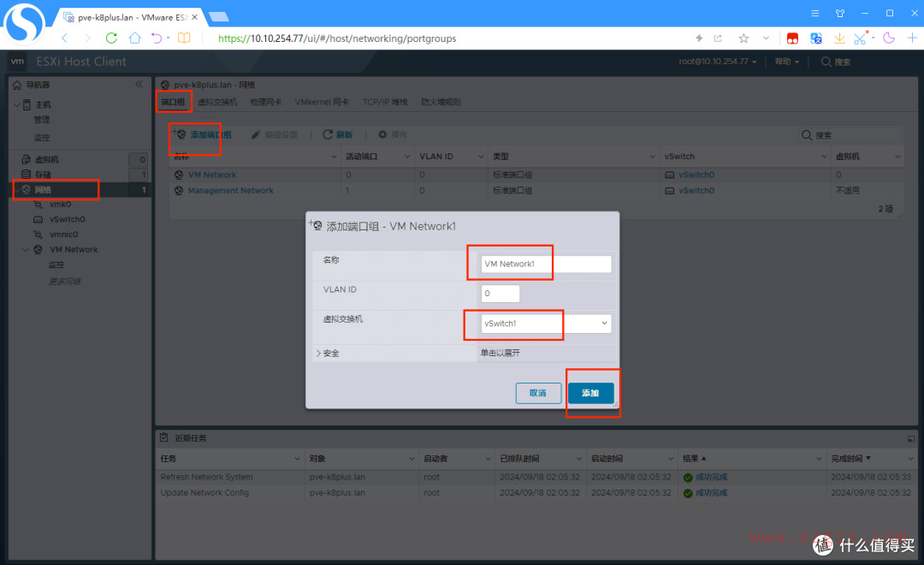Click the scissors screenshot icon in the browser
The width and height of the screenshot is (924, 565).
[861, 38]
